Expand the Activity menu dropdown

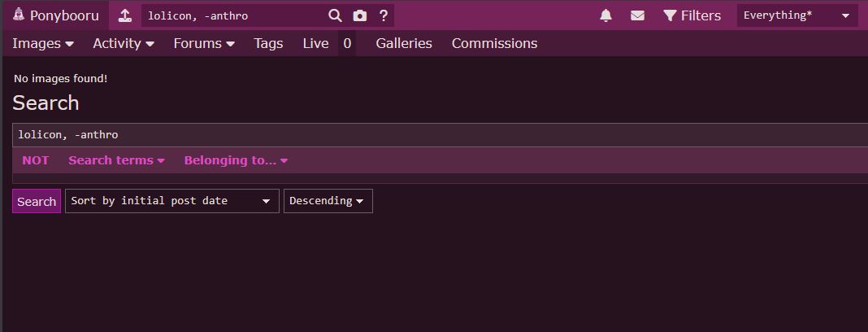pos(124,43)
